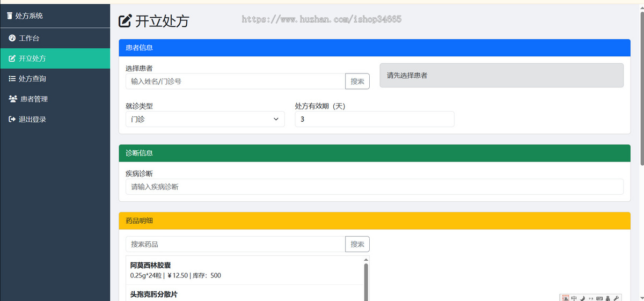
Task: Select 开立处方 in the sidebar
Action: click(x=55, y=58)
